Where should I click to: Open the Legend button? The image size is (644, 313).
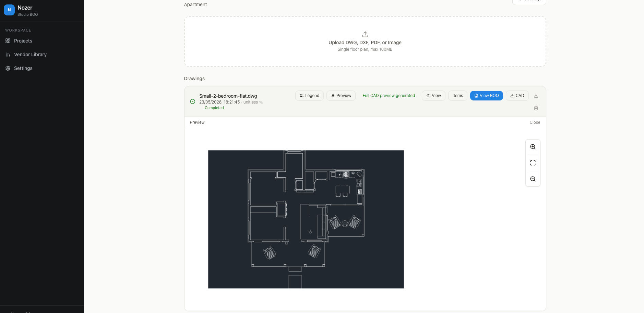309,96
